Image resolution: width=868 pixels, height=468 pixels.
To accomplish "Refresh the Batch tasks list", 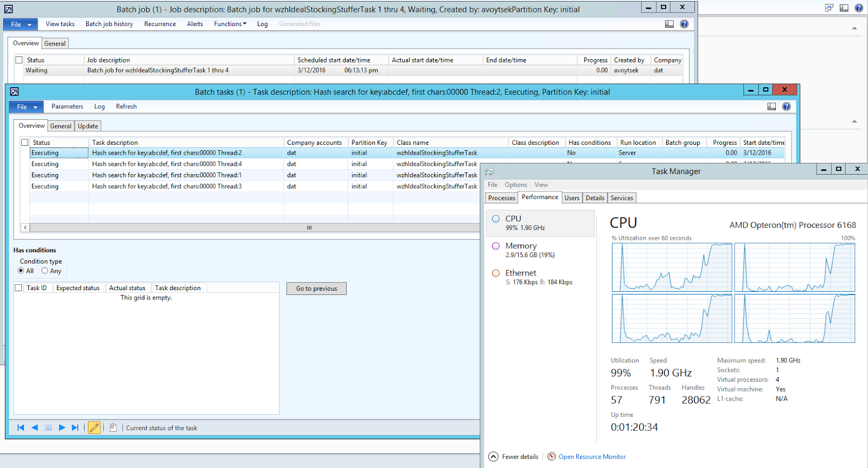I will (x=126, y=106).
